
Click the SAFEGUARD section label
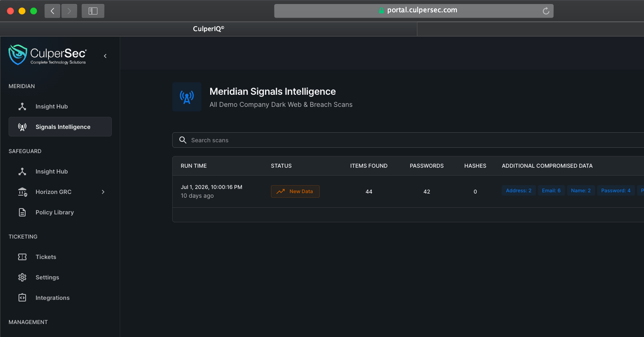click(25, 151)
